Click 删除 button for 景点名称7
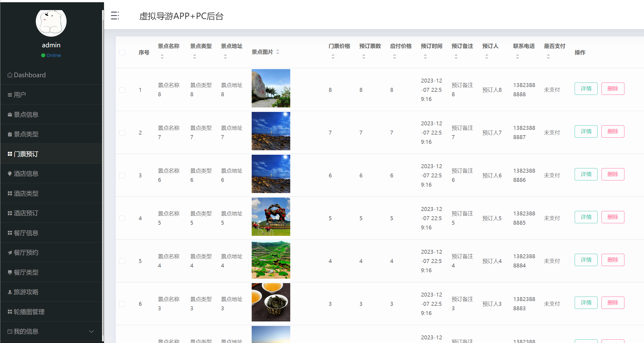The image size is (644, 343). pyautogui.click(x=613, y=131)
